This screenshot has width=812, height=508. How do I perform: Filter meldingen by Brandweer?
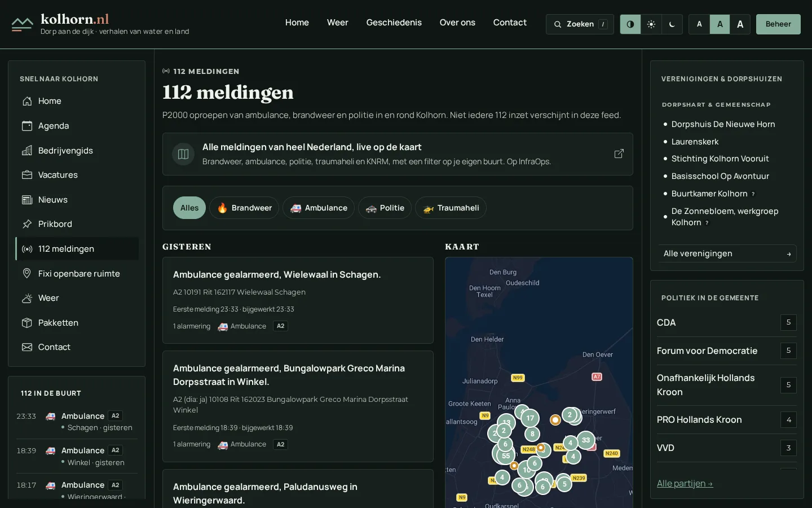point(244,208)
